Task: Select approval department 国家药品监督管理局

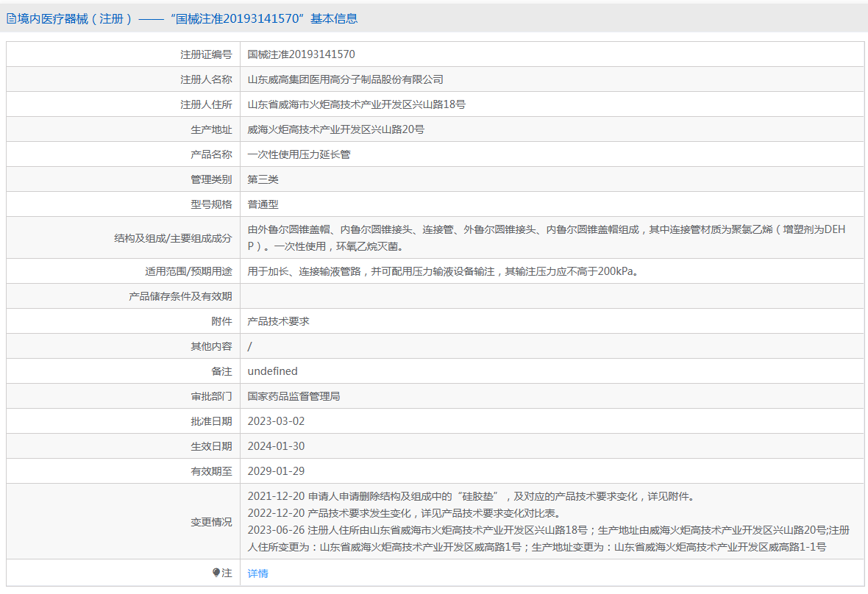Action: [x=294, y=396]
